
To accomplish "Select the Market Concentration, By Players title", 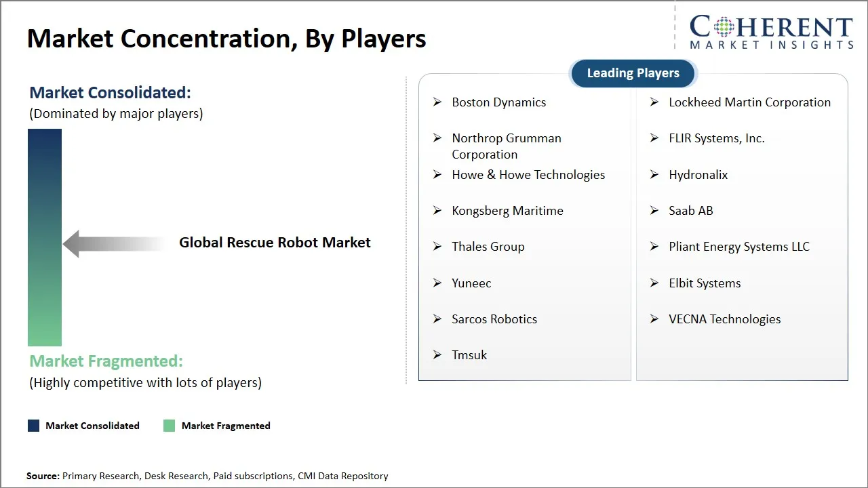I will pyautogui.click(x=226, y=38).
